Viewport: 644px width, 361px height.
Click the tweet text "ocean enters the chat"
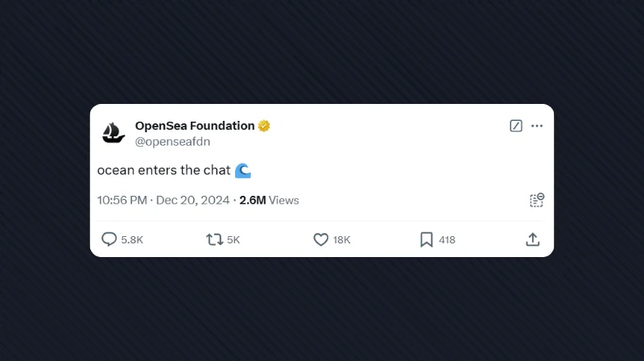tap(163, 170)
